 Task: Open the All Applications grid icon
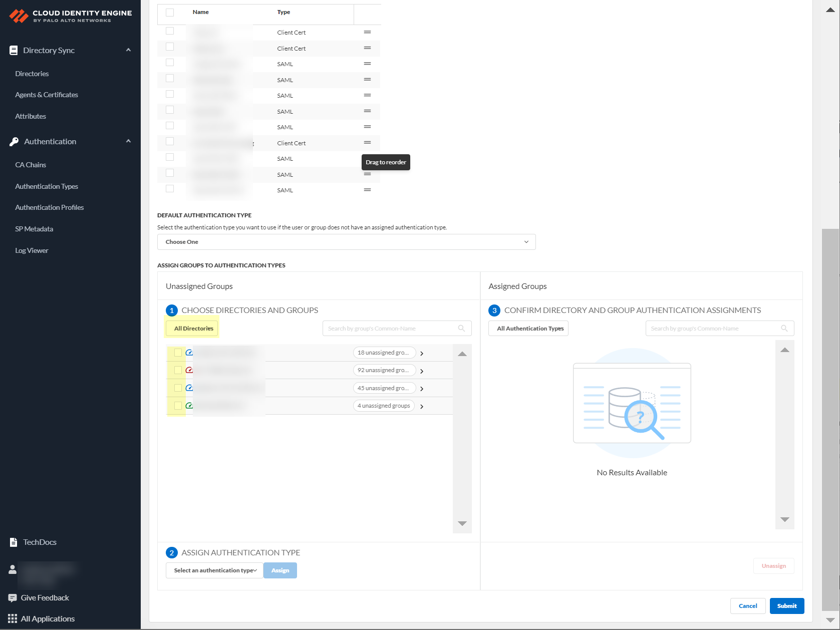(x=13, y=619)
